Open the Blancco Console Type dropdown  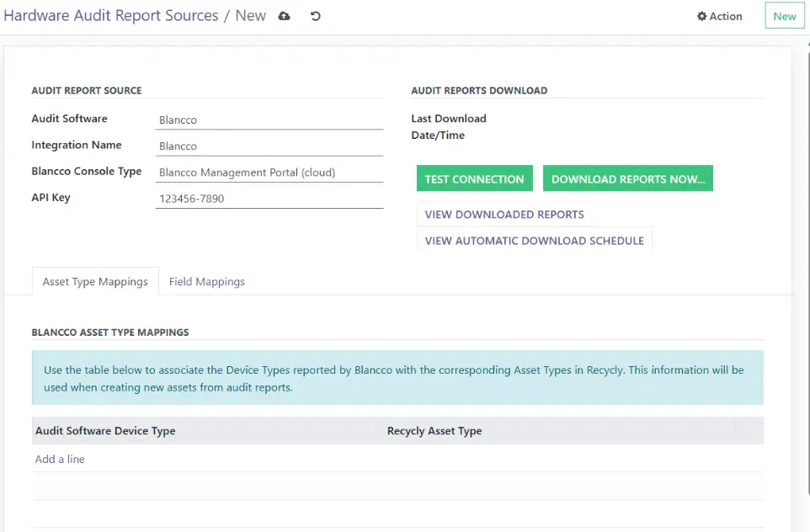pos(269,173)
